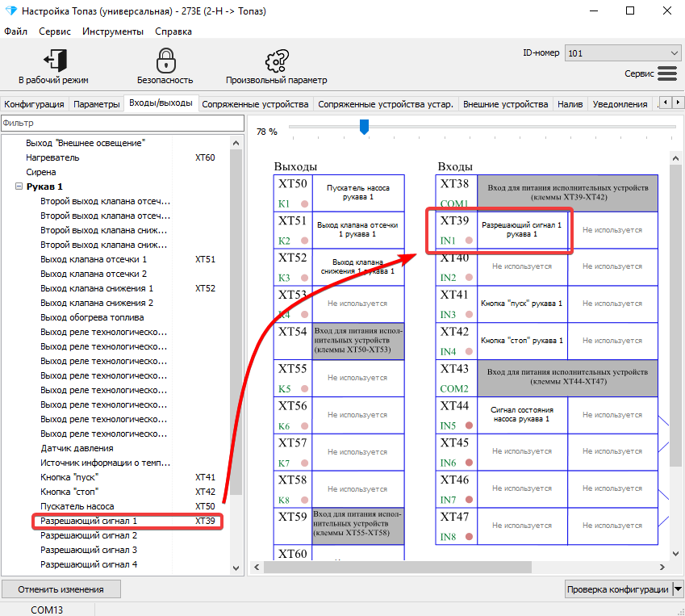The height and width of the screenshot is (616, 685).
Task: Open the Инструменты menu
Action: 113,31
